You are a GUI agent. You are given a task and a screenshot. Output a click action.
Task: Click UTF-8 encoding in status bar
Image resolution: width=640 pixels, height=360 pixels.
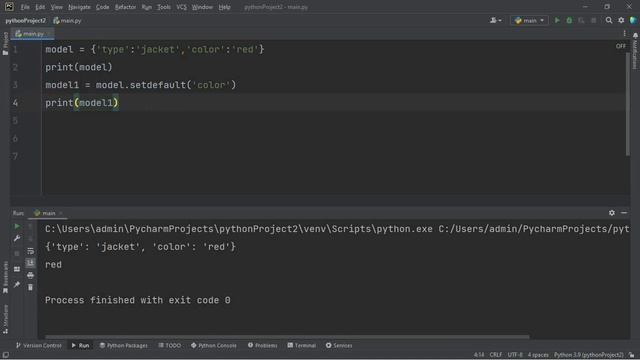tap(515, 355)
